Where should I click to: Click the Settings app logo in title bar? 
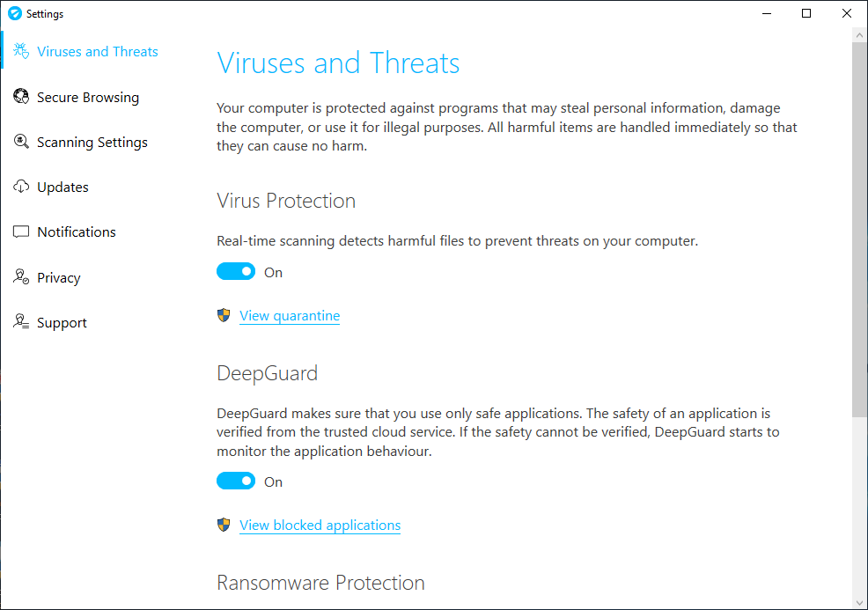(x=14, y=14)
